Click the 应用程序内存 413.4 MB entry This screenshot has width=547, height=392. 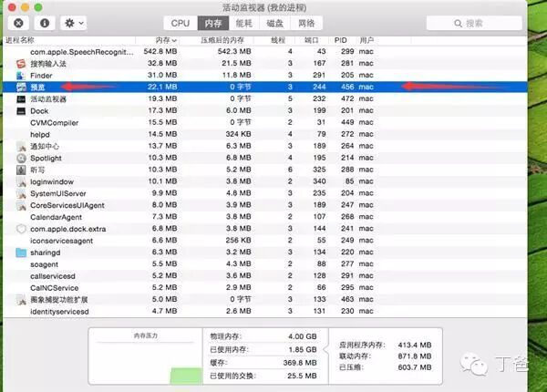coord(386,346)
